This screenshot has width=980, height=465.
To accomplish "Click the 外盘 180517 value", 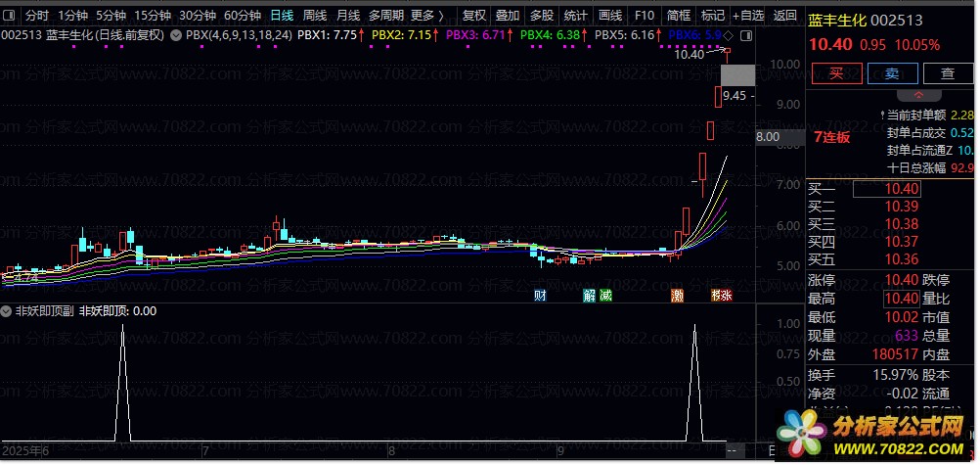I will [896, 354].
